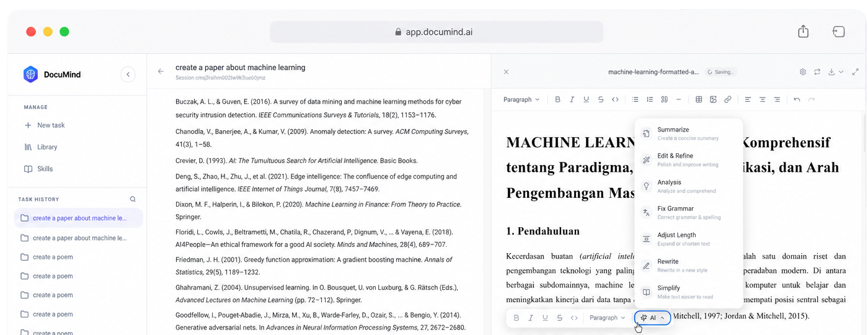Click the browser address bar
This screenshot has width=868, height=335.
(x=436, y=32)
